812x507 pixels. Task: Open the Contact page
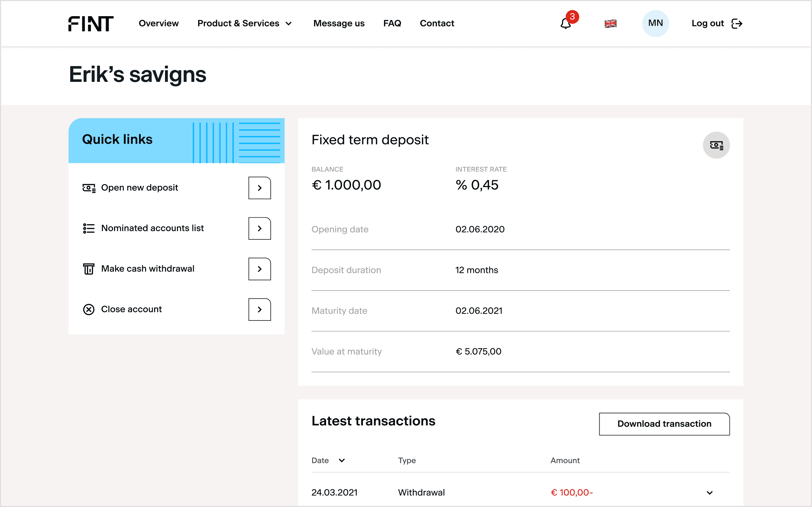437,24
